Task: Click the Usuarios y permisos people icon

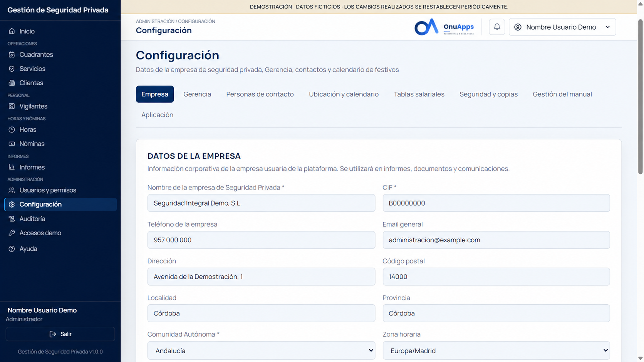Action: pos(12,190)
